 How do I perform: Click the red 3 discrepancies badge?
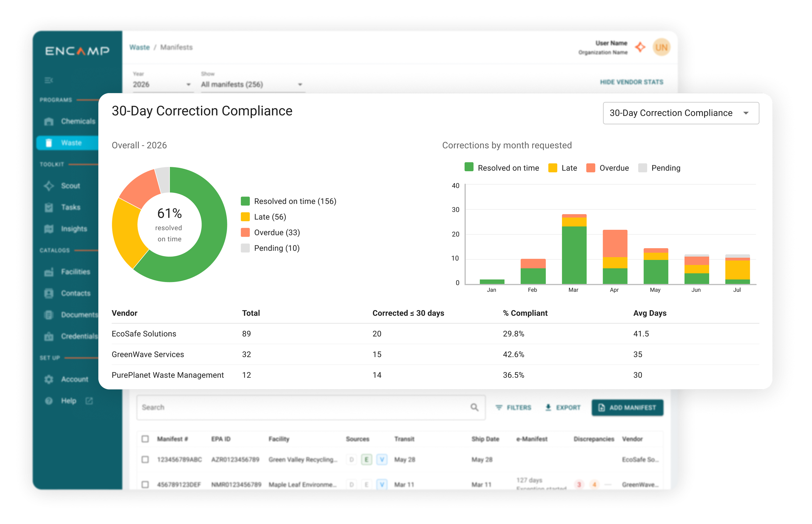[579, 485]
